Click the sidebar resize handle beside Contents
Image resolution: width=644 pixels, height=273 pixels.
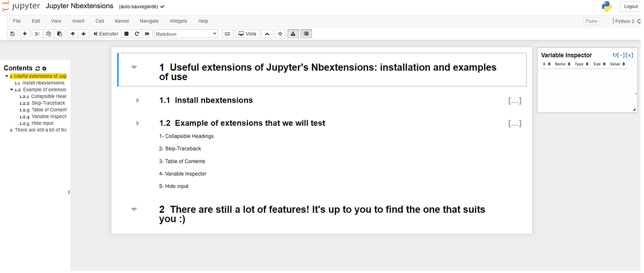pyautogui.click(x=69, y=192)
